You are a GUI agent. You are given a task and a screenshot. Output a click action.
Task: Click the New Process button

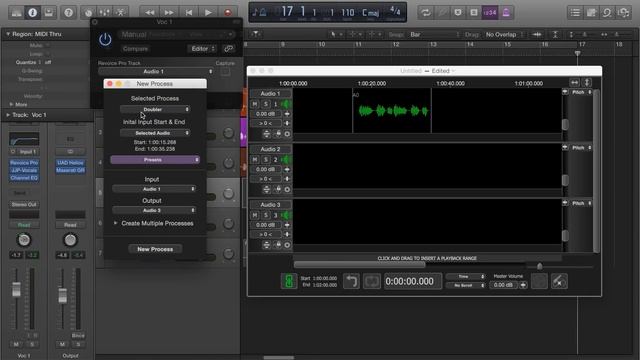(x=155, y=249)
